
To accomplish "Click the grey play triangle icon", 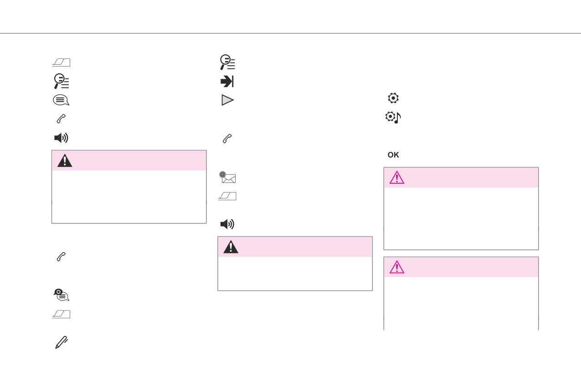I will point(227,100).
